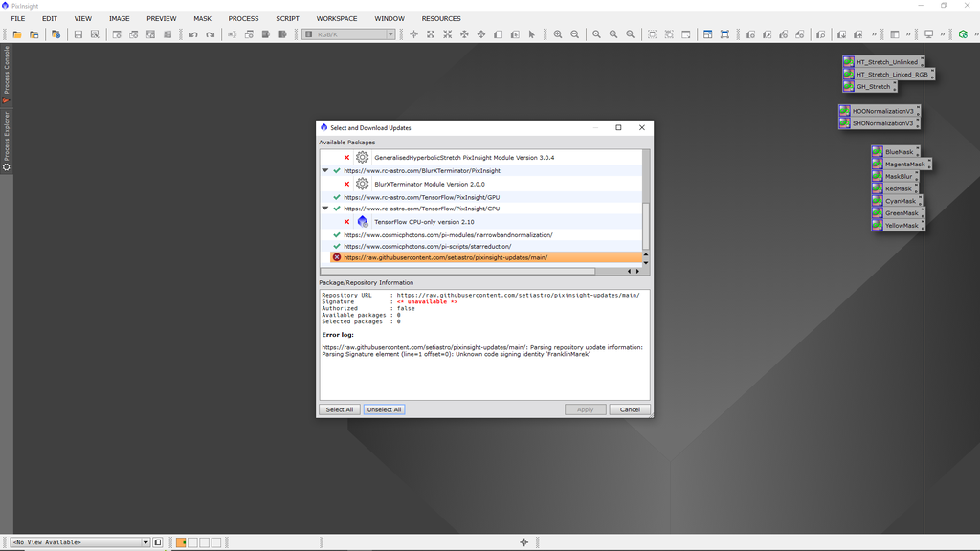Toggle the TensorFlow CPU-only version 2.10 X mark

[x=346, y=222]
